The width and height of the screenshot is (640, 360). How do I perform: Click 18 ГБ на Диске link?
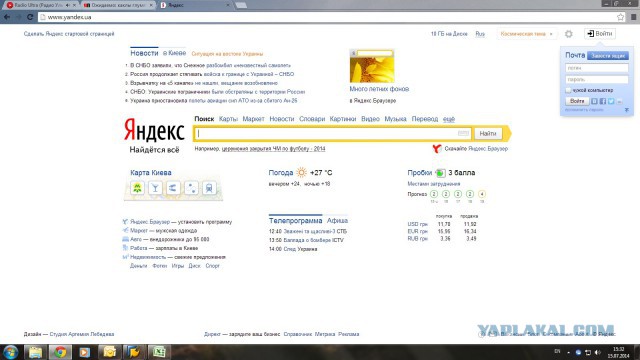pyautogui.click(x=449, y=34)
